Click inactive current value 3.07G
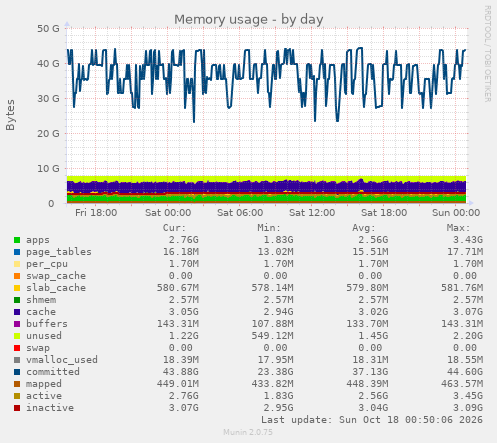Screen dimensions: 497x443 183,408
